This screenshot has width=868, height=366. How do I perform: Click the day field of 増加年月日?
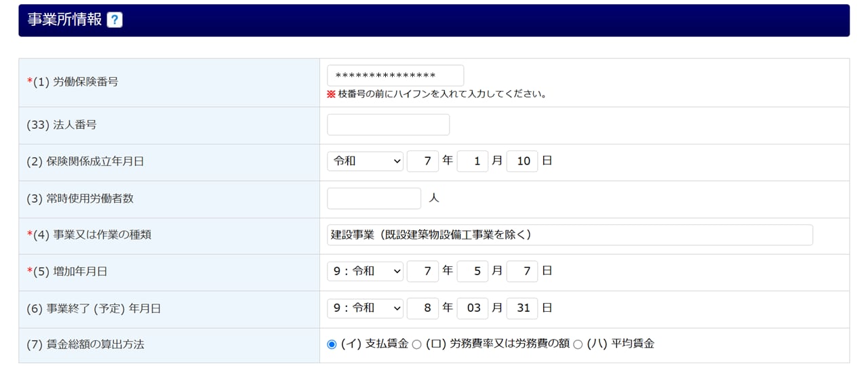[x=522, y=271]
